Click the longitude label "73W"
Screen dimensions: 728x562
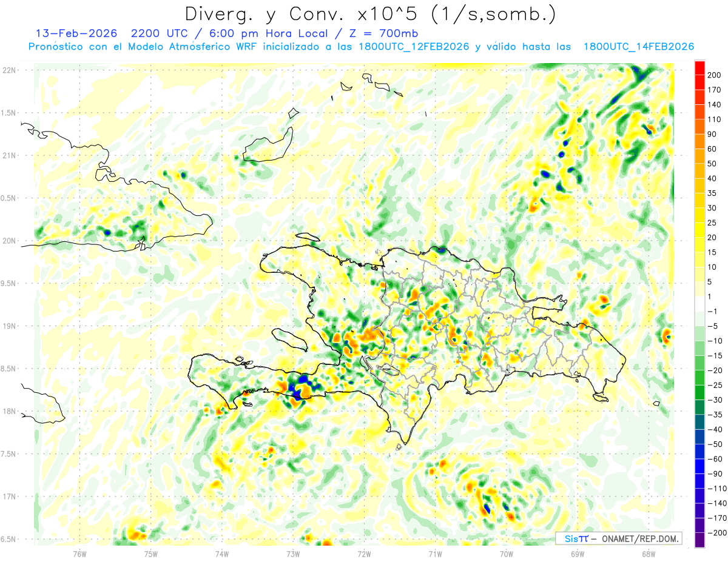[293, 554]
